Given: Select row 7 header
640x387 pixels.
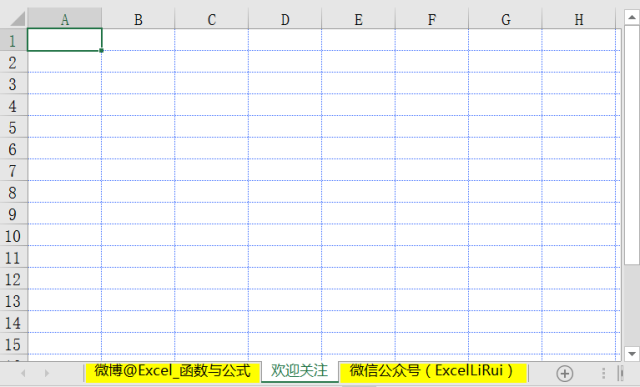Looking at the screenshot, I should (13, 170).
